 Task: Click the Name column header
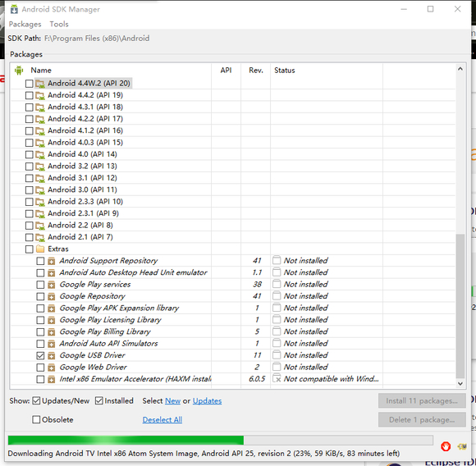tap(41, 71)
